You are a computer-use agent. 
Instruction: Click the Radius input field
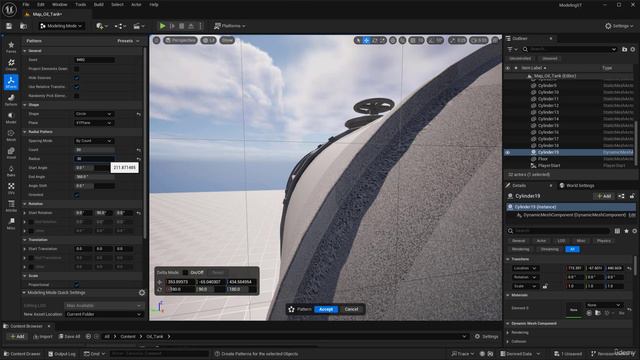click(94, 159)
